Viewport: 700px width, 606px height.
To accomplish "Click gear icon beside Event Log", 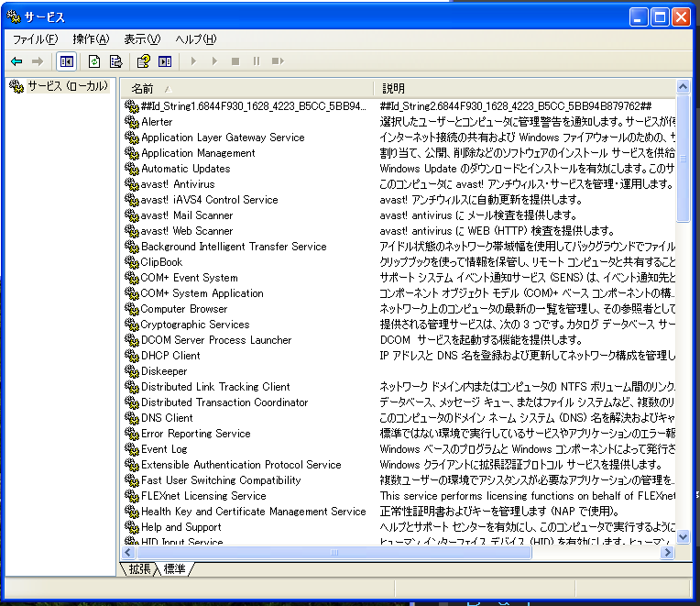I will pyautogui.click(x=132, y=449).
